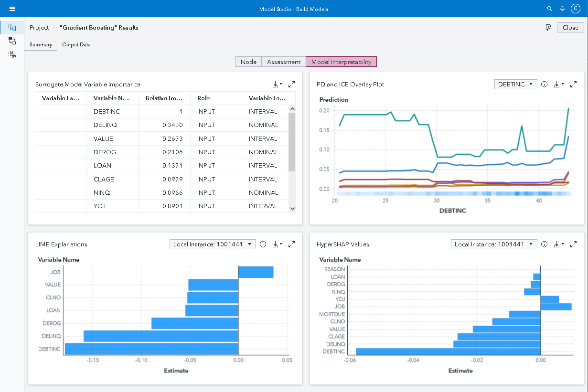
Task: Click the DEBTINC bar in LIME chart
Action: coord(151,349)
